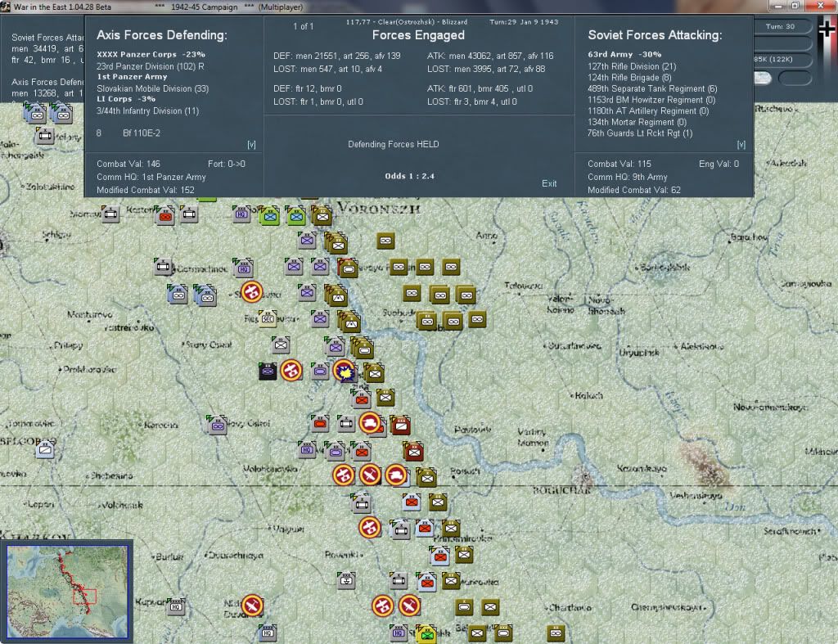Click the air recon marker east of Valuyki
Viewport: 838px width, 644px height.
coord(369,528)
